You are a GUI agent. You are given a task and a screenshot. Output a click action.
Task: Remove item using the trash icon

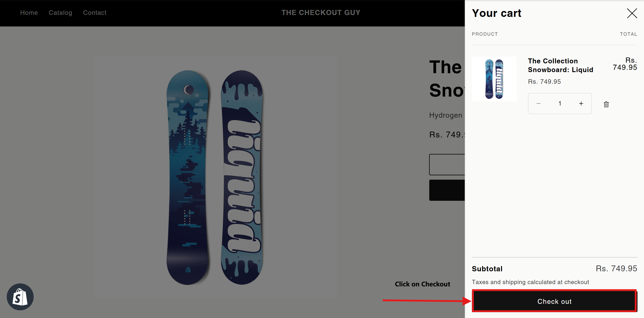[606, 104]
